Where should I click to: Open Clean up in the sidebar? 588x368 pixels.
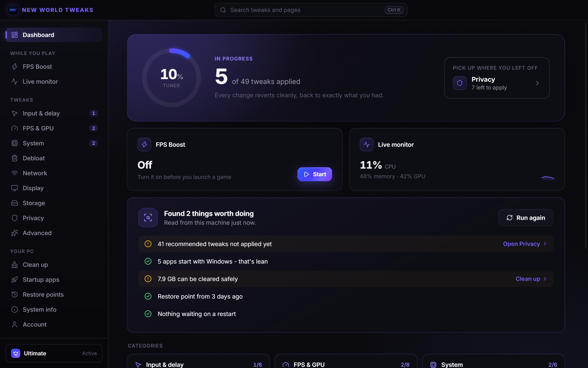tap(54, 265)
